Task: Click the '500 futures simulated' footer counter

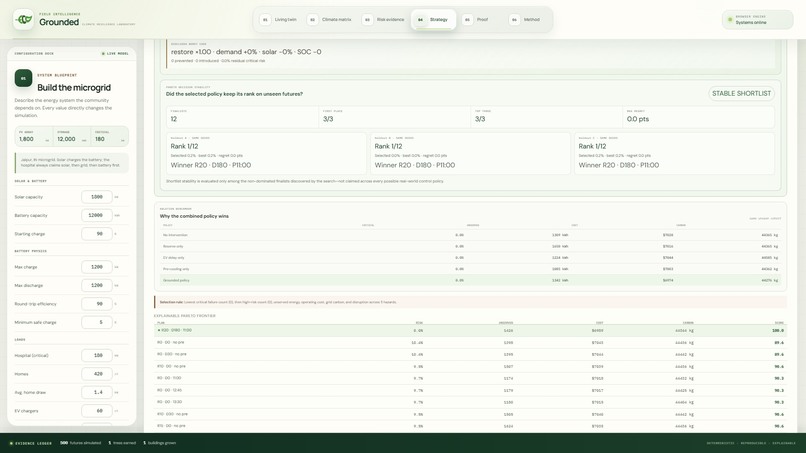Action: 81,443
